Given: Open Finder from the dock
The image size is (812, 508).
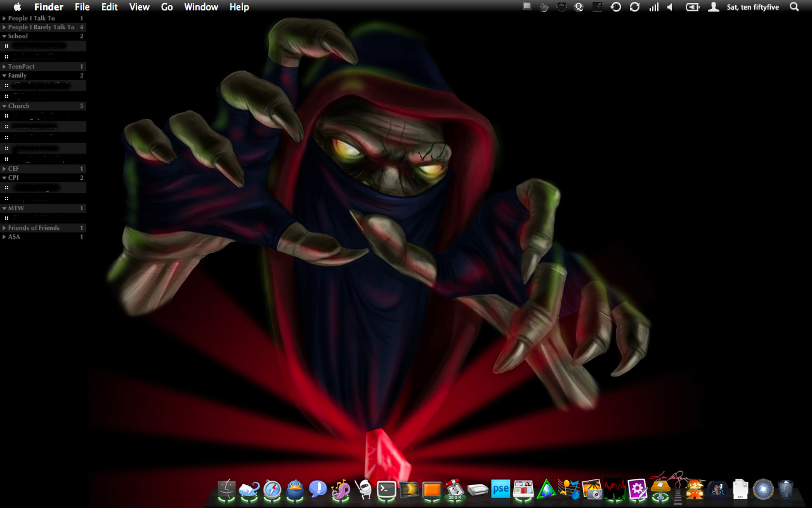Looking at the screenshot, I should (227, 490).
